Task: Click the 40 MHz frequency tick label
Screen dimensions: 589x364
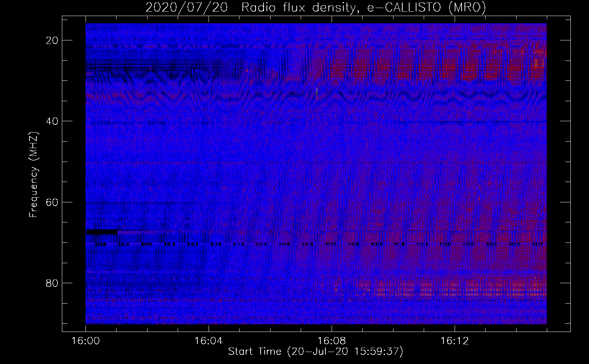Action: point(52,121)
